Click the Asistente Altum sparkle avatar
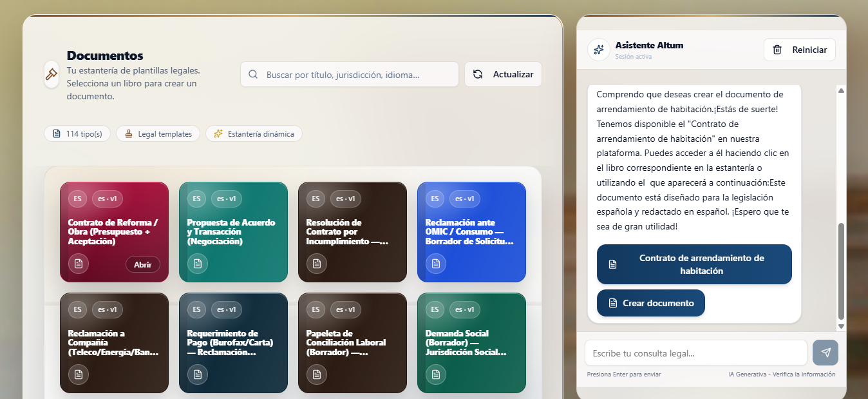868x399 pixels. coord(599,50)
